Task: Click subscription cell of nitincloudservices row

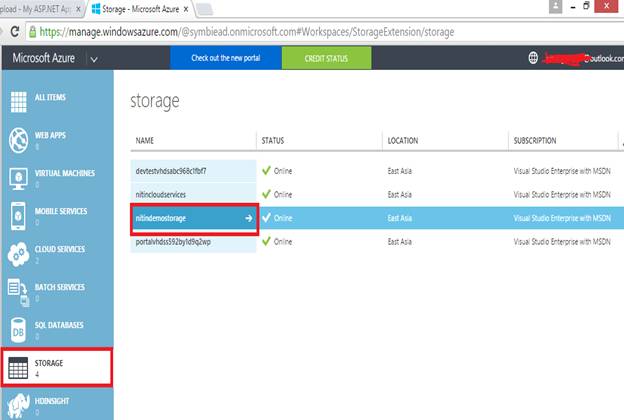Action: coord(562,195)
